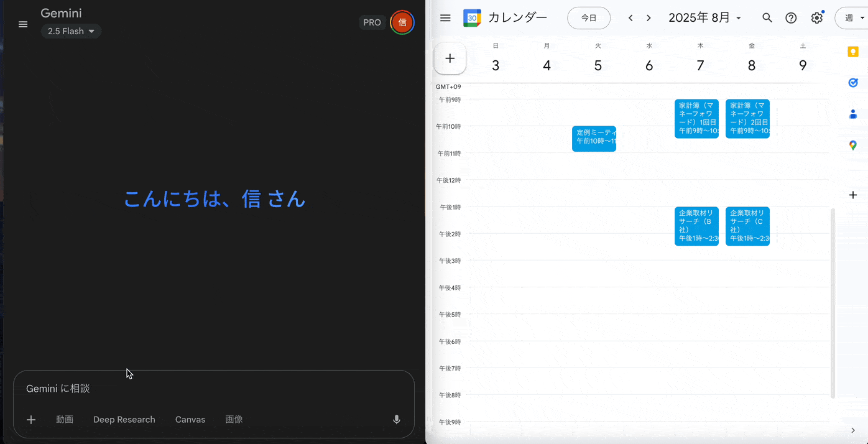Click the Gemini に相談 input field
Screen dimensions: 868x444
211,389
